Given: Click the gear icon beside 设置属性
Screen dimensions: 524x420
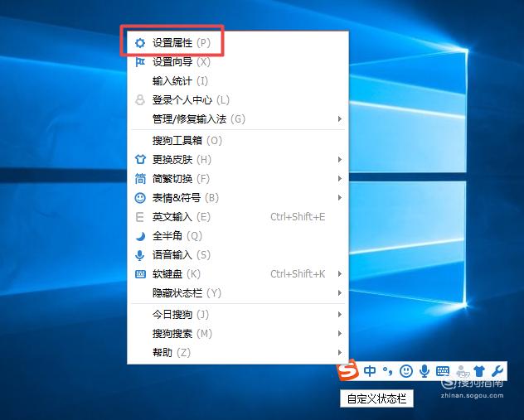Looking at the screenshot, I should [x=140, y=43].
